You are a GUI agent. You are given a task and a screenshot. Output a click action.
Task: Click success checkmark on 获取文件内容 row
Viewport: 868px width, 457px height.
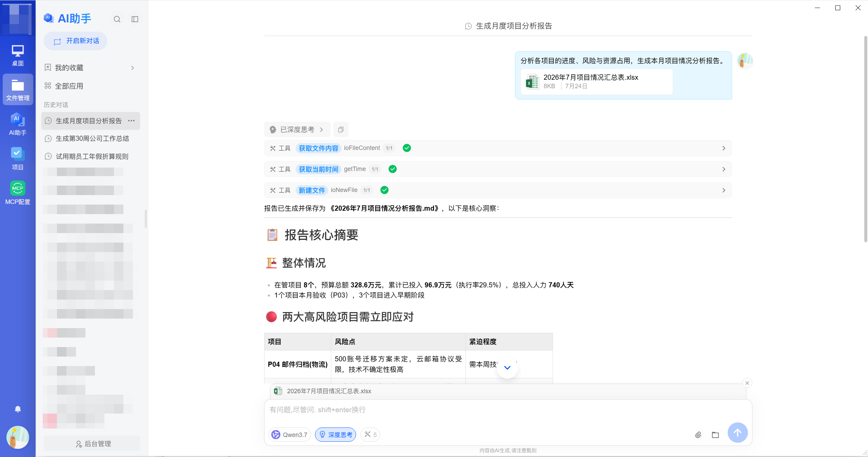407,148
